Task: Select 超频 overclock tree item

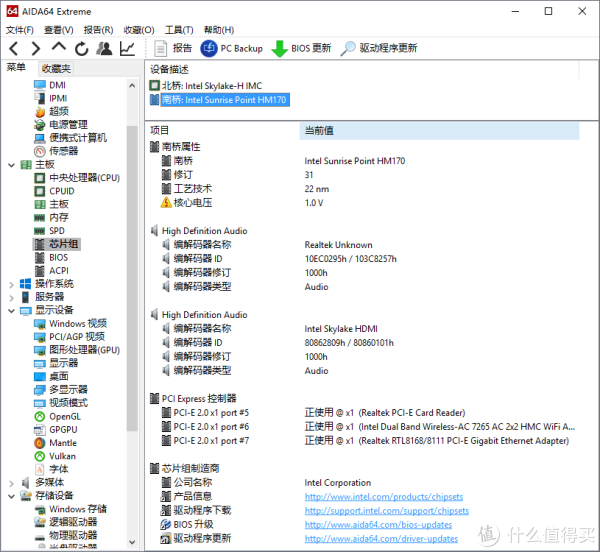Action: click(x=51, y=111)
